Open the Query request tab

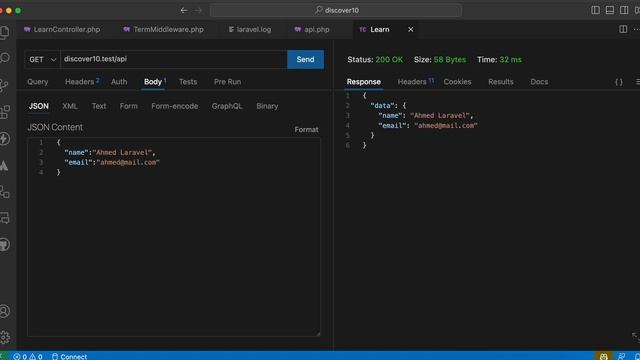[38, 82]
